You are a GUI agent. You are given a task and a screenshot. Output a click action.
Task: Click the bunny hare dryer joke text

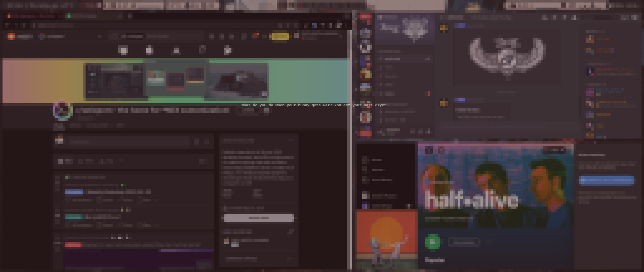315,105
